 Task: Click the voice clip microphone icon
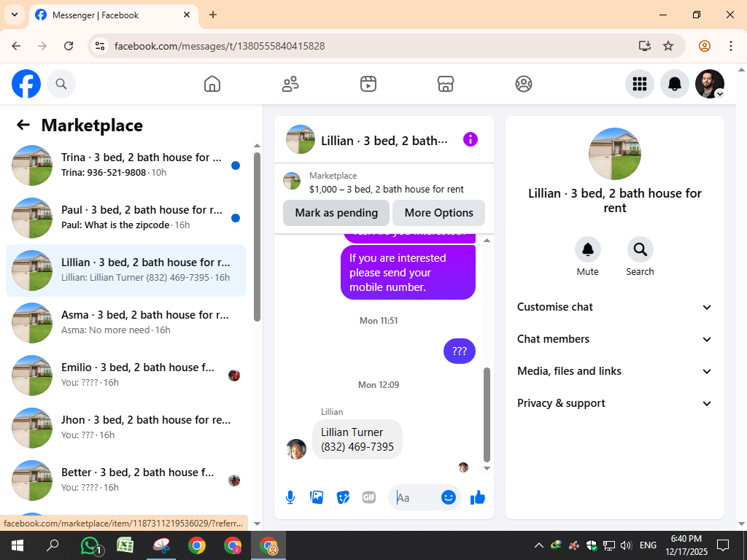(290, 497)
